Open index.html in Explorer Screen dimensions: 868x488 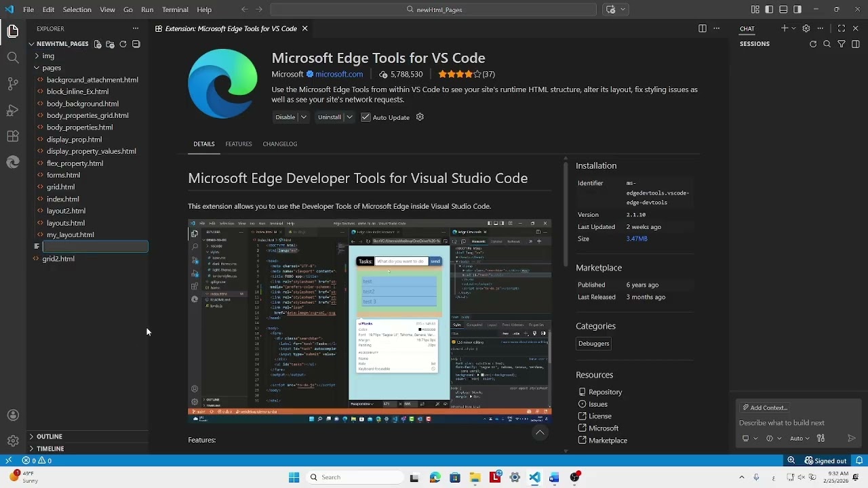point(63,199)
